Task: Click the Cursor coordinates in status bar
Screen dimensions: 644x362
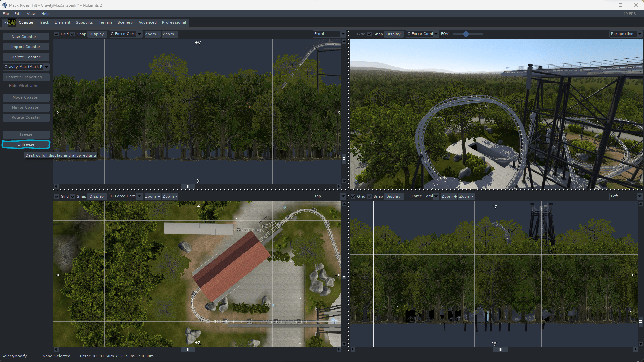Action: tap(115, 356)
